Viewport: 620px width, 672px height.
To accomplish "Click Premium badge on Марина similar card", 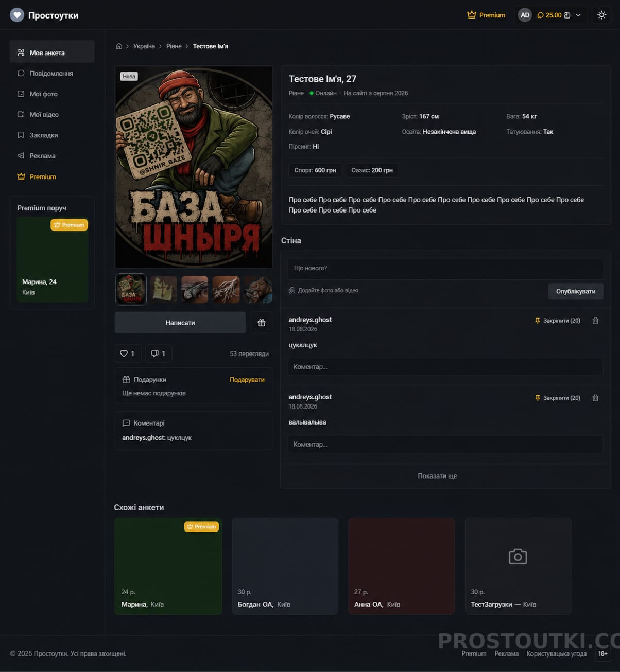I will [x=202, y=526].
